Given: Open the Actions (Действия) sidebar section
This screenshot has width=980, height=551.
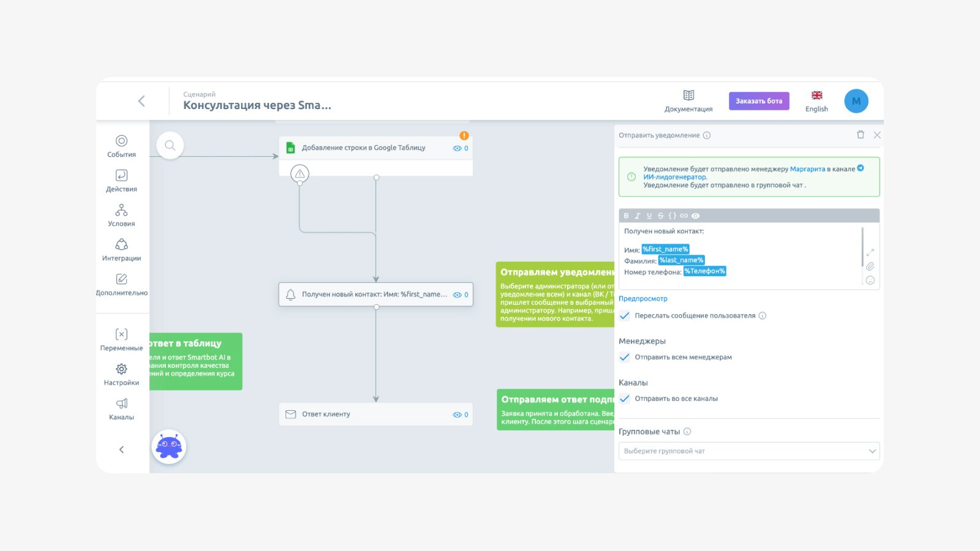Looking at the screenshot, I should pos(121,181).
